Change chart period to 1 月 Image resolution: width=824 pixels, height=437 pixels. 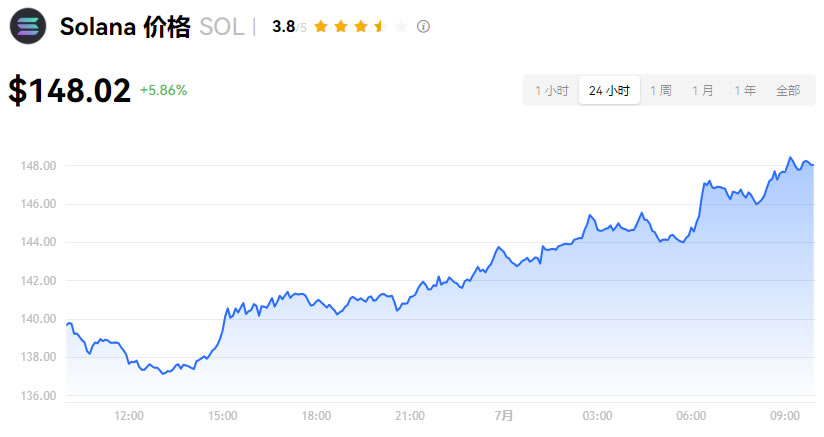[x=702, y=90]
